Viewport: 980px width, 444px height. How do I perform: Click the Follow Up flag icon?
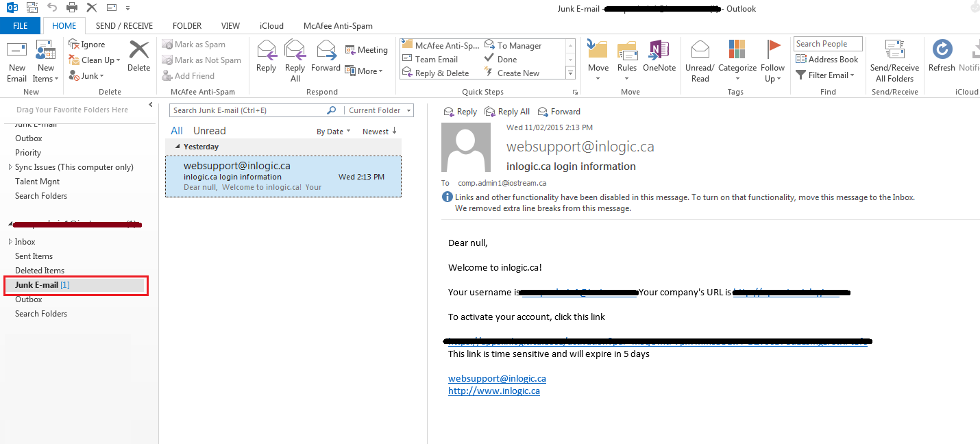[773, 47]
